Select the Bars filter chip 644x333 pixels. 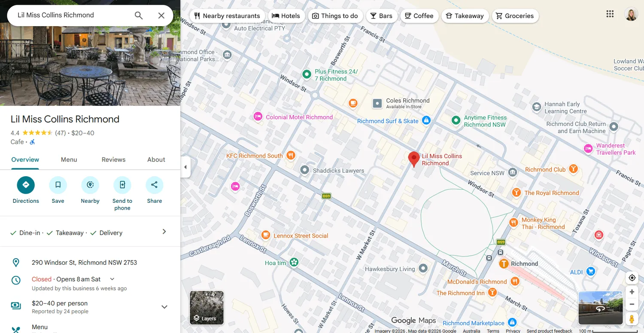coord(382,16)
